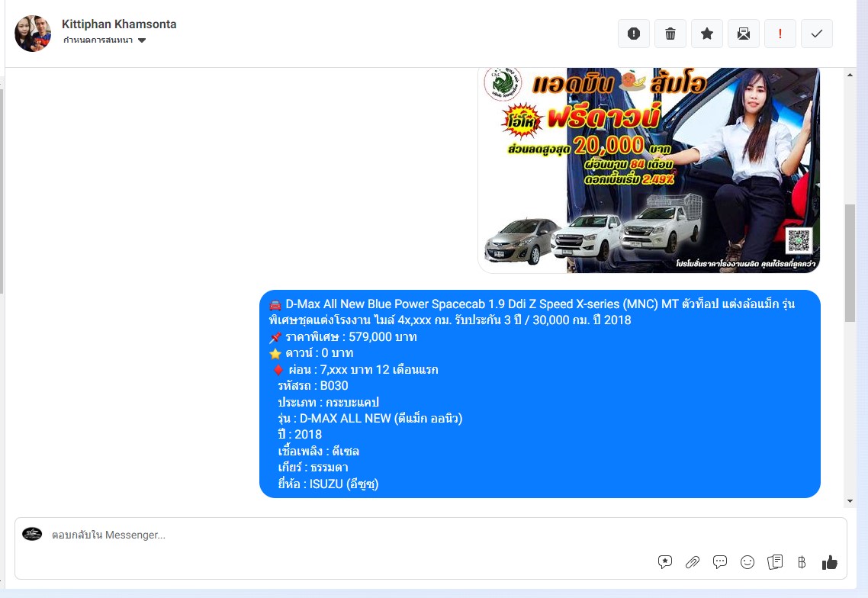Open Kittiphan Khamsonta profile picture
The image size is (868, 598).
[33, 34]
